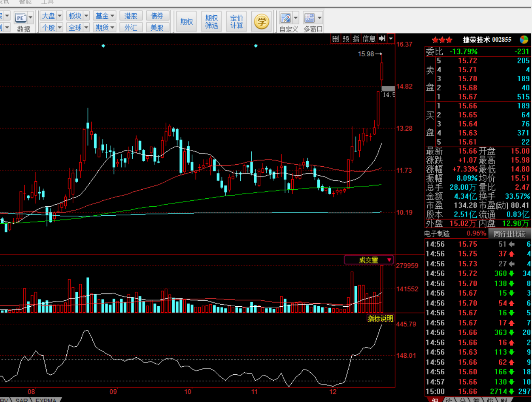Expand the 期货 dropdown
Screen dimensions: 532x402
[x=113, y=28]
